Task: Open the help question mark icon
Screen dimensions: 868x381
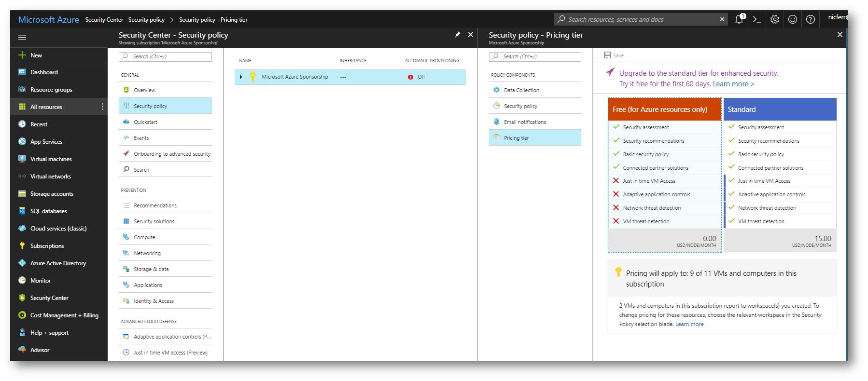Action: [x=811, y=19]
